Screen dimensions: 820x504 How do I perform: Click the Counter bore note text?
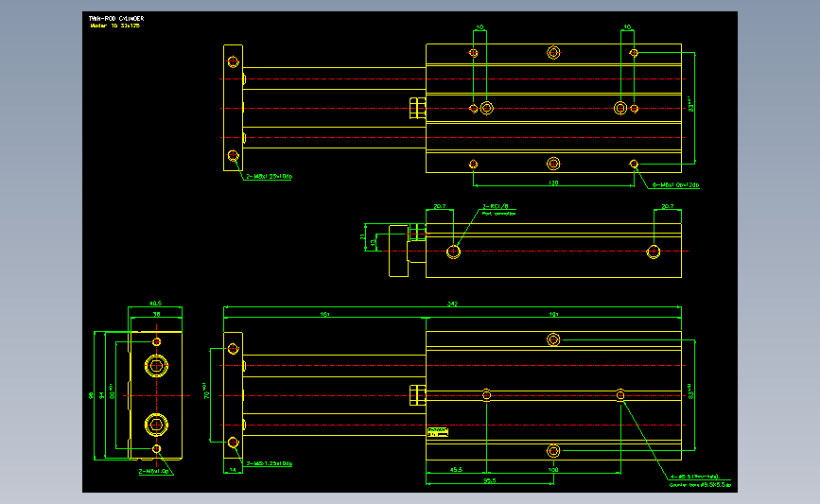(700, 485)
